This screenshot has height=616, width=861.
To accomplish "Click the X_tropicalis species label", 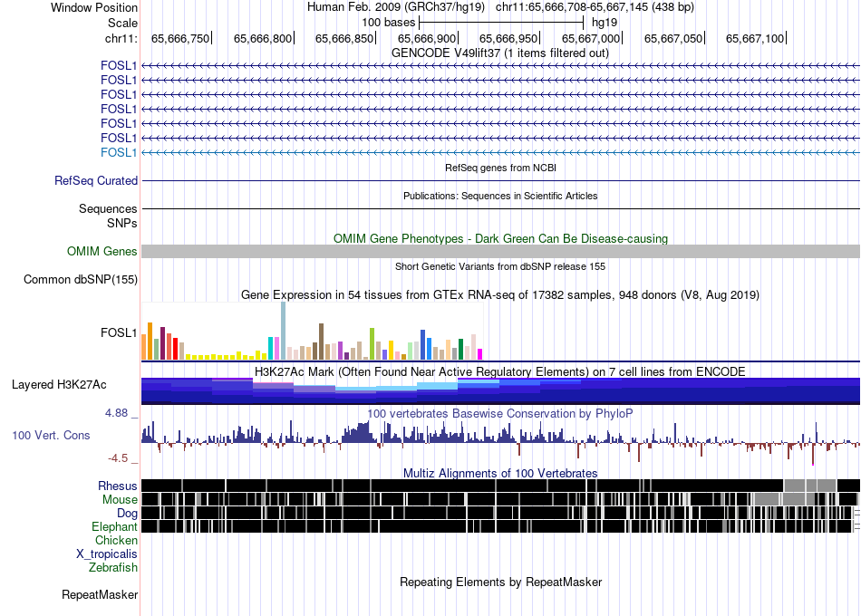I will point(107,554).
